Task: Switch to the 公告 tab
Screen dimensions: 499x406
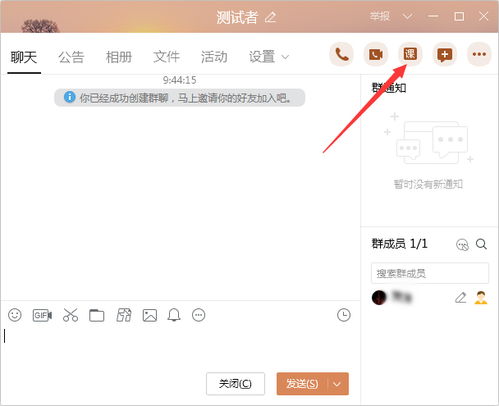Action: click(71, 57)
